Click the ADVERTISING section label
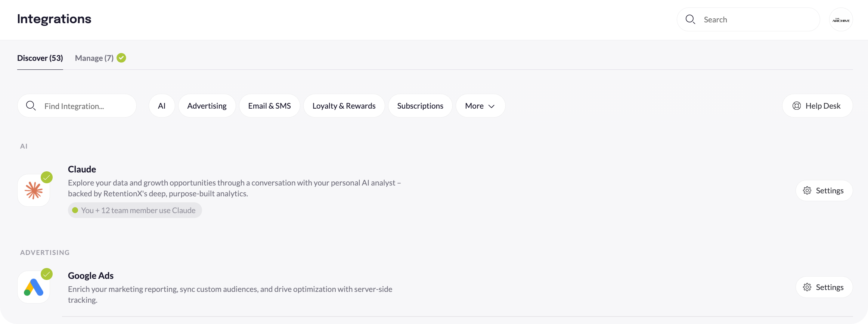 coord(45,253)
